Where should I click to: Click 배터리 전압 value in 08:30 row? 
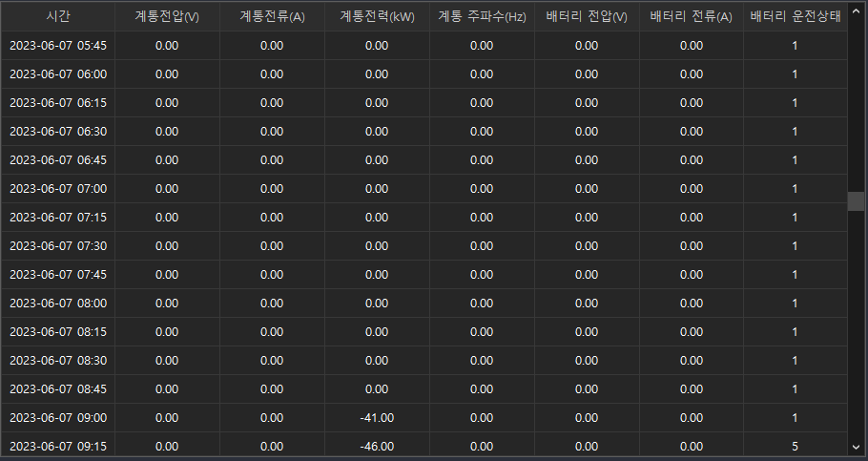click(587, 361)
